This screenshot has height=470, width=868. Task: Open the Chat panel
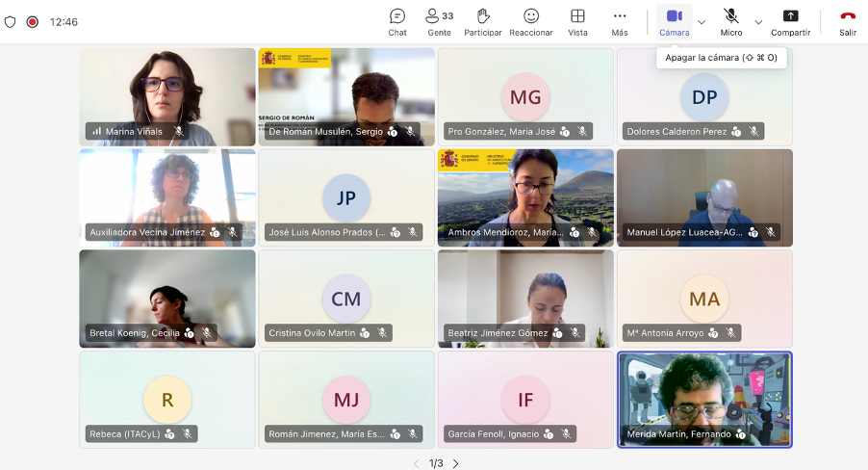coord(396,22)
